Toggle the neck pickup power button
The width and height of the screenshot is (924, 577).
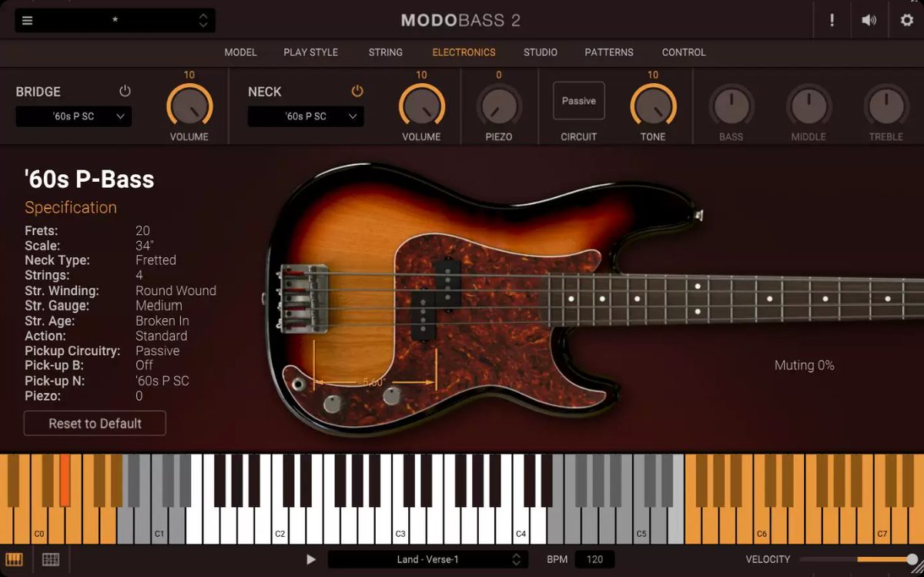click(357, 91)
